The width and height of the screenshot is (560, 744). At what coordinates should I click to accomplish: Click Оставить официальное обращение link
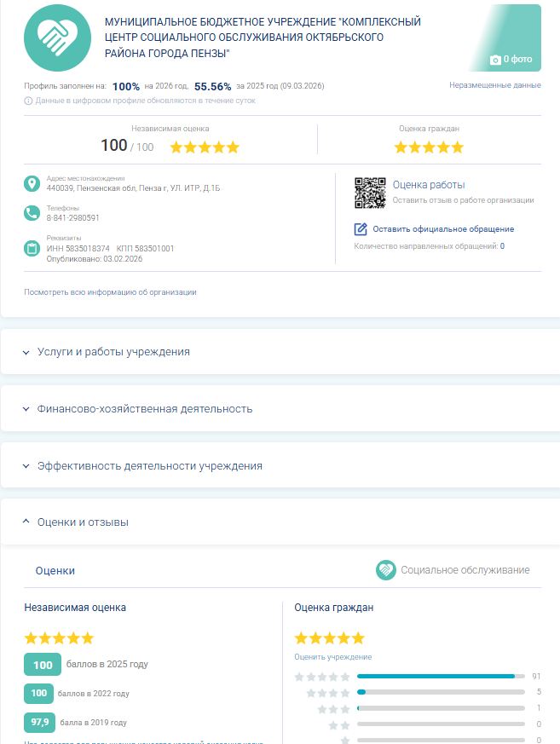[443, 229]
